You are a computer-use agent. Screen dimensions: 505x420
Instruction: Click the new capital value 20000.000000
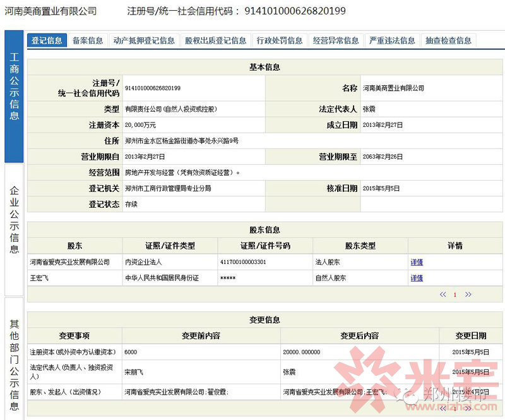tap(302, 352)
